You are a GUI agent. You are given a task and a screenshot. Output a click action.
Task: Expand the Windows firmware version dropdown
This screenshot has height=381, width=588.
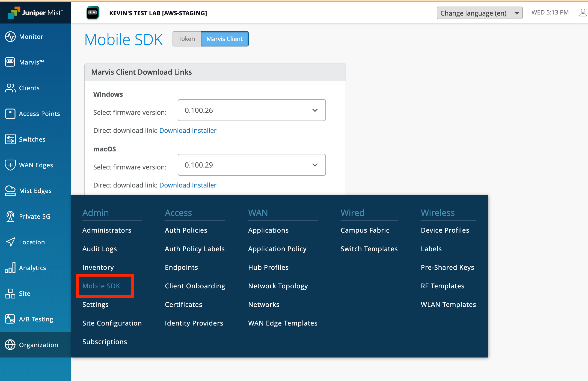point(251,110)
